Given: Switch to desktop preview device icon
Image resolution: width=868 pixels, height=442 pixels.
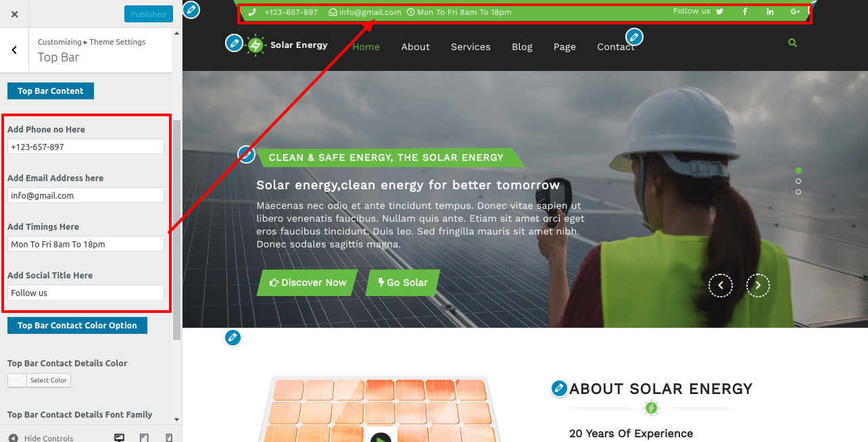Looking at the screenshot, I should point(120,437).
